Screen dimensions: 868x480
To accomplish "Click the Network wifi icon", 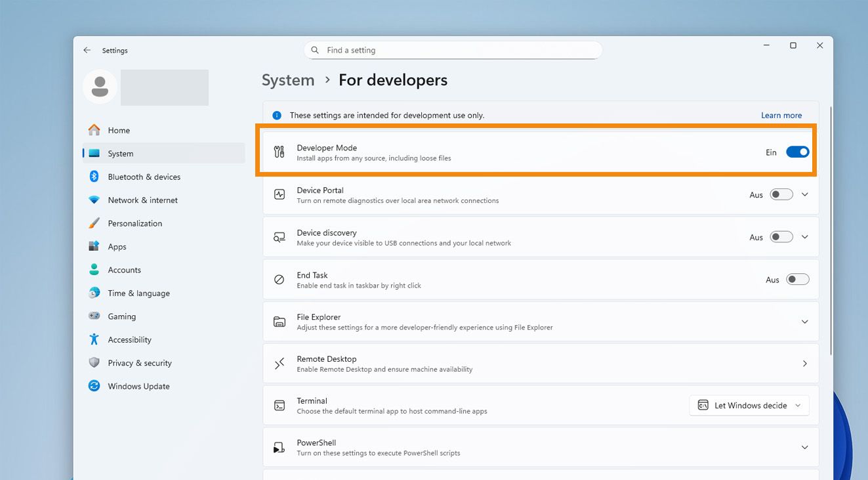I will point(94,200).
